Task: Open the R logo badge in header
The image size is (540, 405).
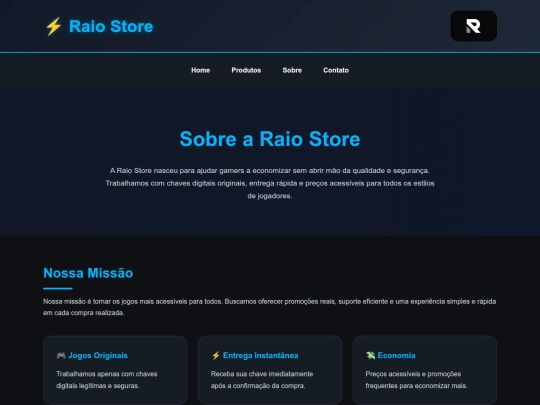Action: click(474, 26)
